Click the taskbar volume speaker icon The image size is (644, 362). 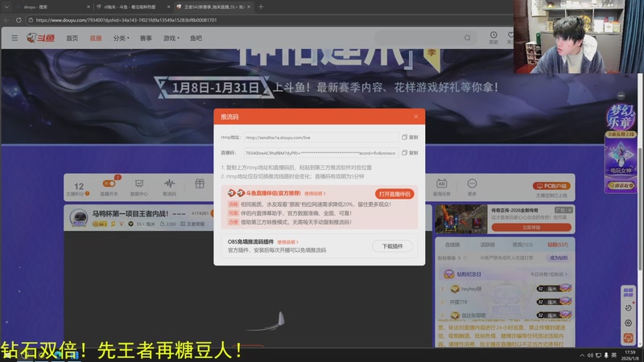coord(590,356)
